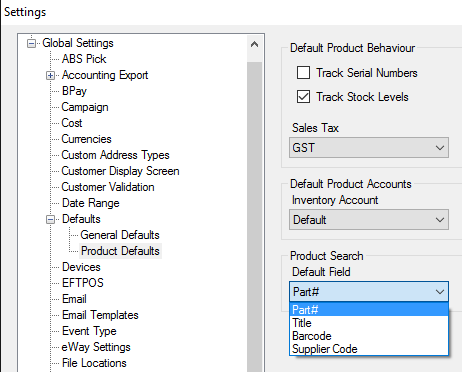
Task: Open Email settings
Action: pyautogui.click(x=74, y=299)
